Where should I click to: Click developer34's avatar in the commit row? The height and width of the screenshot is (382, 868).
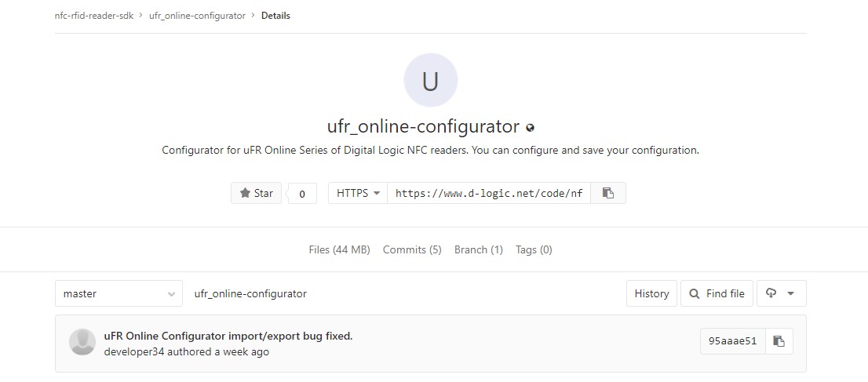pos(82,341)
